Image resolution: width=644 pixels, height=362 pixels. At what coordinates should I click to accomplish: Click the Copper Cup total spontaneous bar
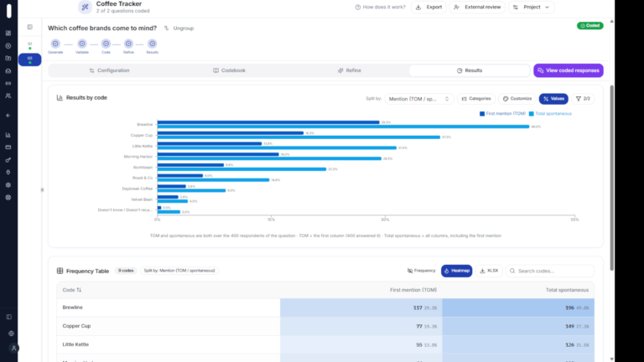(299, 137)
